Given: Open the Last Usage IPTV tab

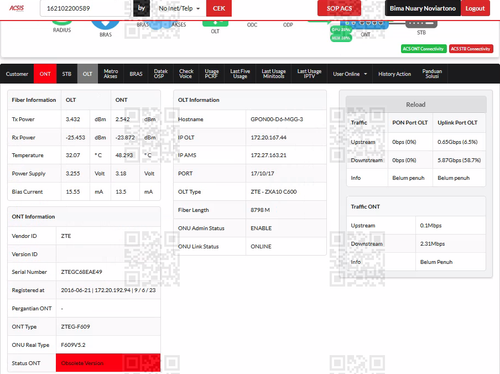Looking at the screenshot, I should pyautogui.click(x=309, y=74).
